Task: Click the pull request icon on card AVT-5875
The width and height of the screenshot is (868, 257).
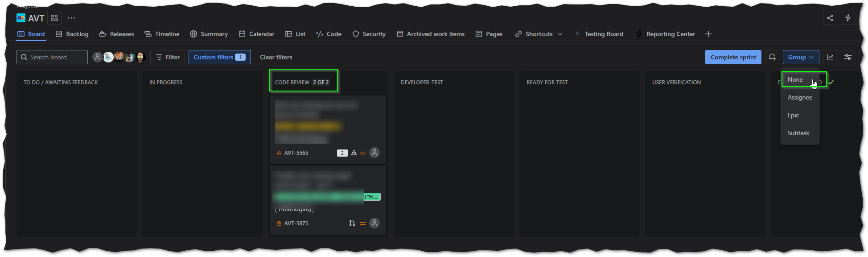Action: [x=352, y=224]
